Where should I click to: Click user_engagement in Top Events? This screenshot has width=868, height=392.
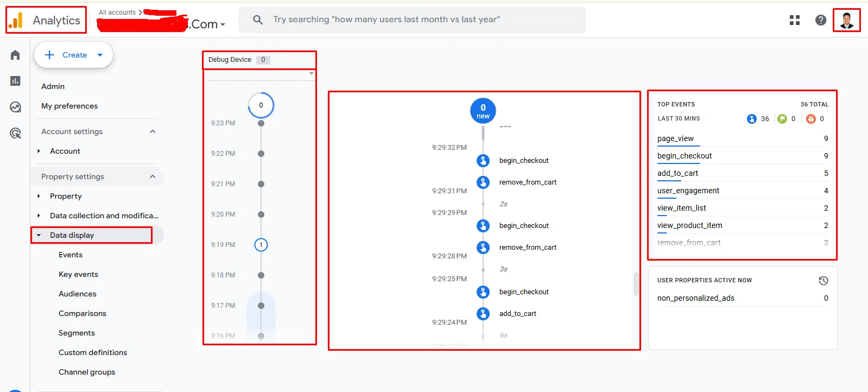pos(688,191)
